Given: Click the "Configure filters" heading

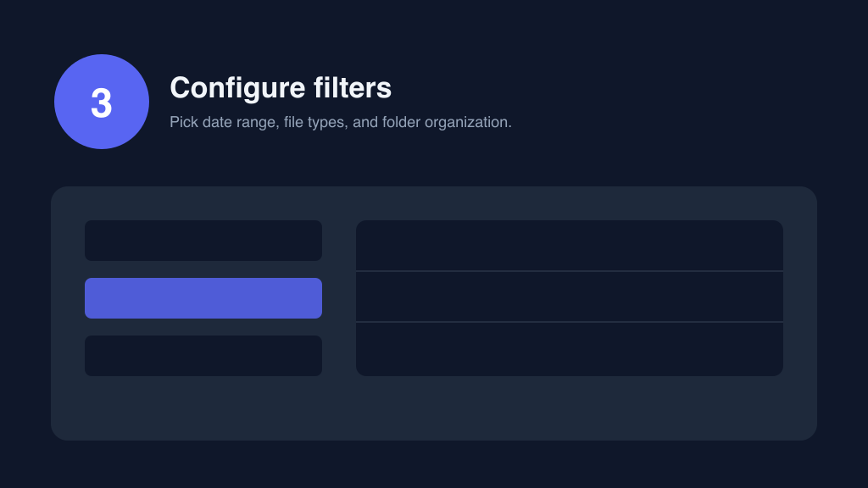Looking at the screenshot, I should point(281,88).
